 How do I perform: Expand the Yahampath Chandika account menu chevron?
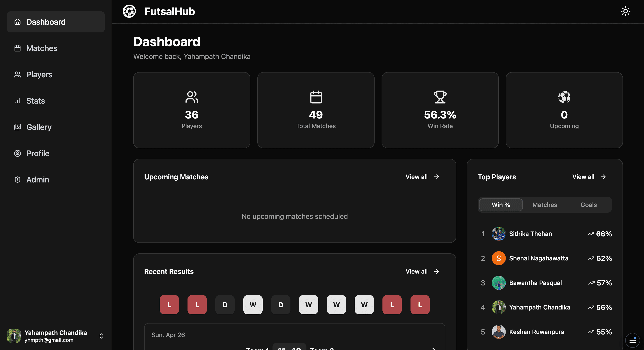[101, 336]
